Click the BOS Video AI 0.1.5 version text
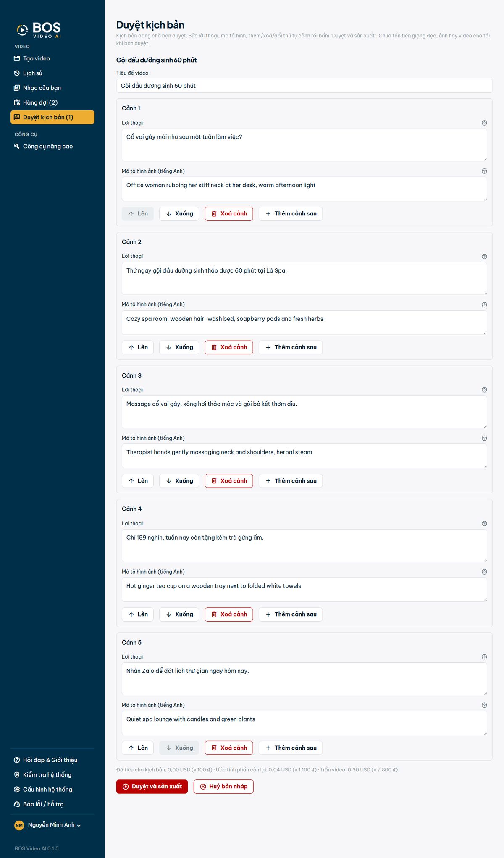The image size is (504, 858). click(37, 848)
